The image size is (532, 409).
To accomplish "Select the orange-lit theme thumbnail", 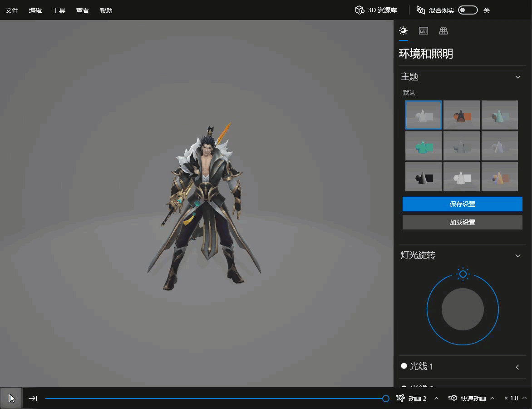I will coord(462,115).
